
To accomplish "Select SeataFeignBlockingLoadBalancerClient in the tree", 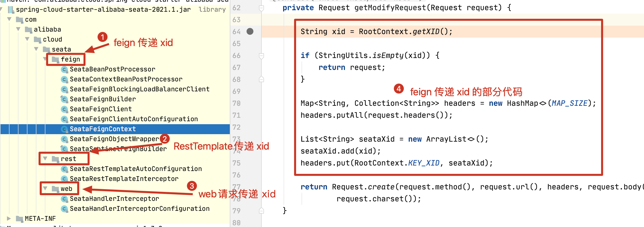I will (x=140, y=89).
